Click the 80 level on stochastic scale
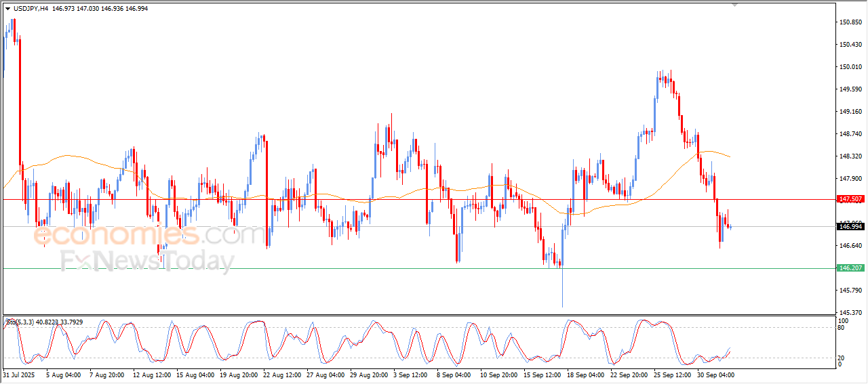 (842, 328)
